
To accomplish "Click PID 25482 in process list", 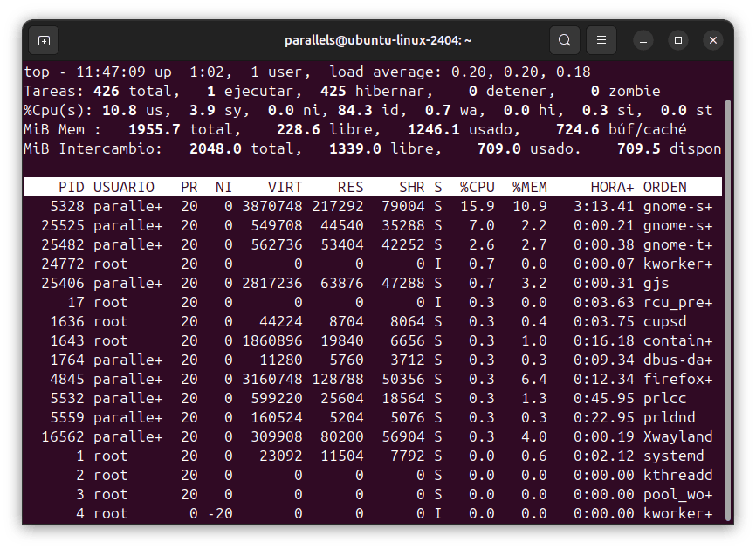I will point(63,245).
